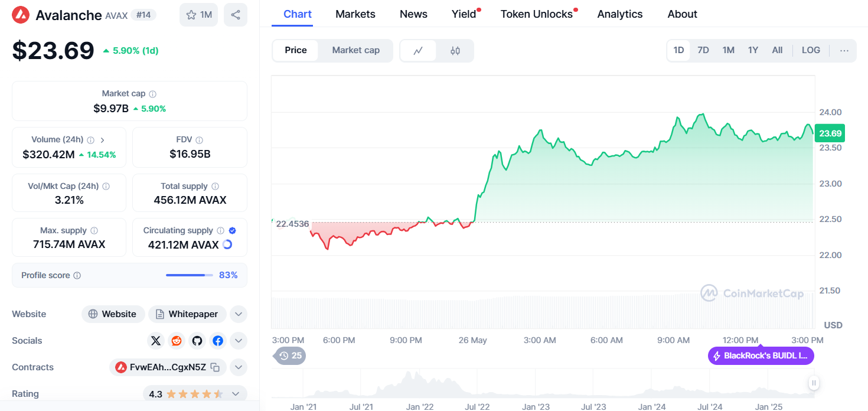The image size is (868, 411).
Task: Click Max. supply info icon
Action: [x=94, y=231]
